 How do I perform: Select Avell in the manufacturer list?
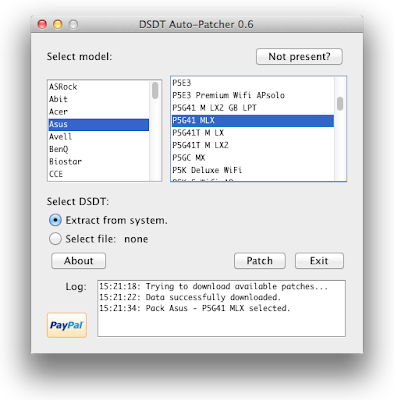click(x=99, y=137)
